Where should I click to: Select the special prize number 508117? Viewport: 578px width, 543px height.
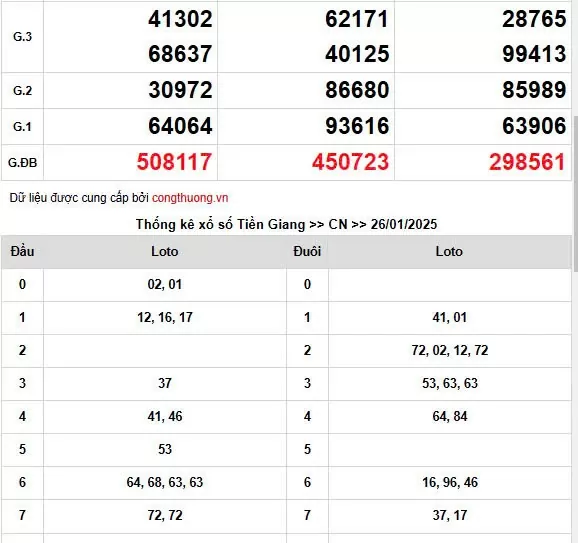[174, 162]
